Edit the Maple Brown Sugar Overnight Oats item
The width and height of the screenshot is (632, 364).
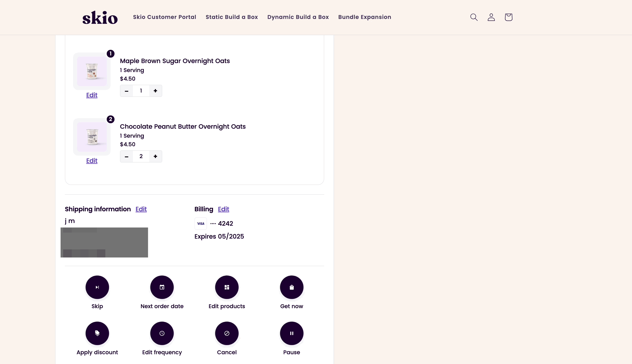click(92, 95)
